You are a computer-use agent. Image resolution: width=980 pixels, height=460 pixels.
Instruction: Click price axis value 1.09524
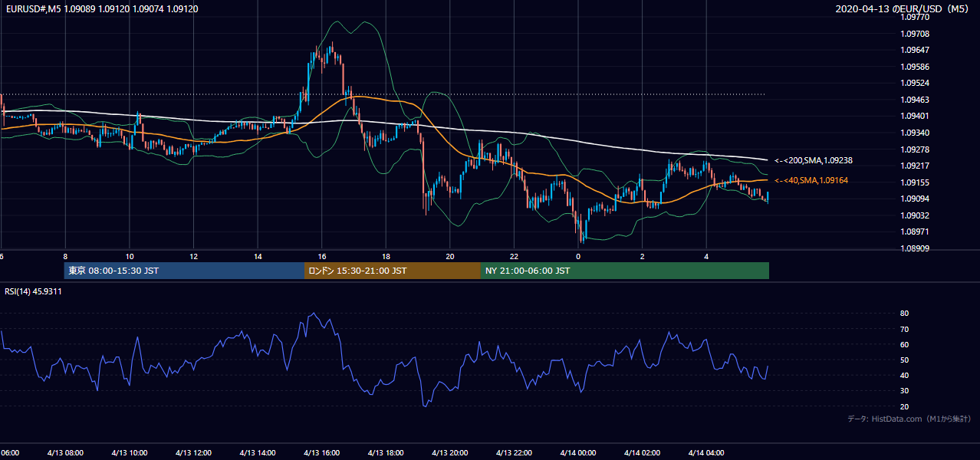916,83
